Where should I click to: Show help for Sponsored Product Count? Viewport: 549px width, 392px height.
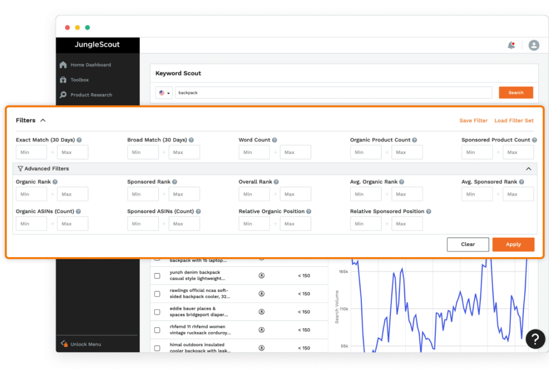[x=535, y=140]
